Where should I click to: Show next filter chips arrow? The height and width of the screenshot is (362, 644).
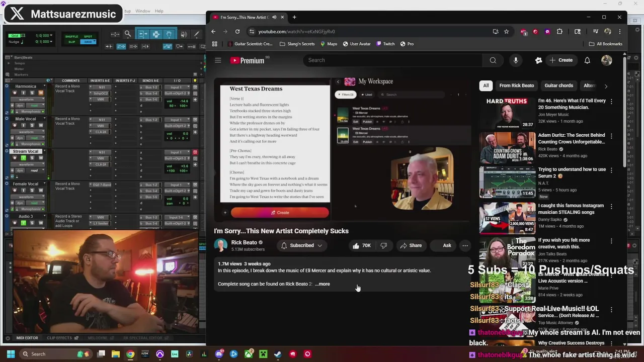click(x=606, y=86)
